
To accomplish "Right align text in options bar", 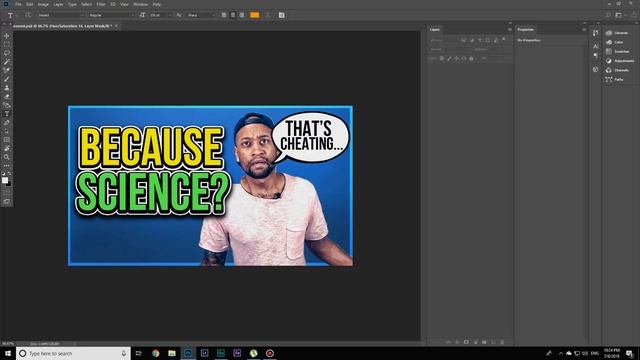I will (242, 15).
